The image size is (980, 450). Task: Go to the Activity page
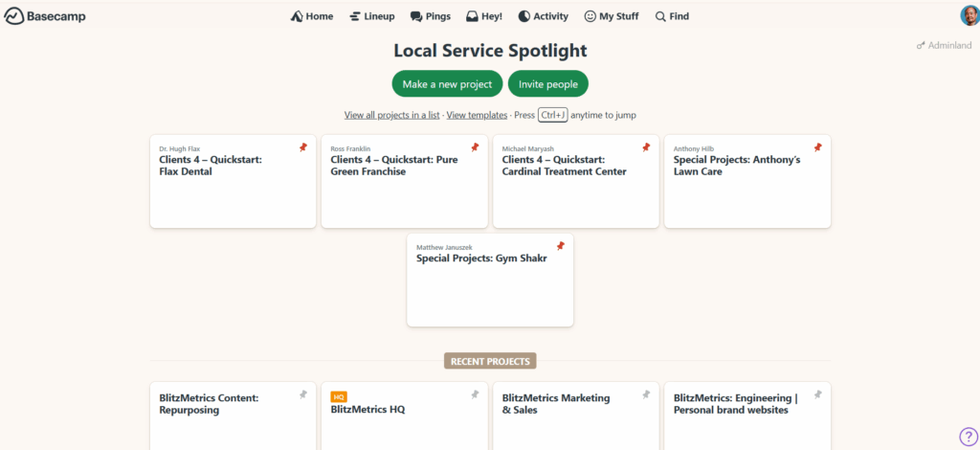[x=544, y=16]
